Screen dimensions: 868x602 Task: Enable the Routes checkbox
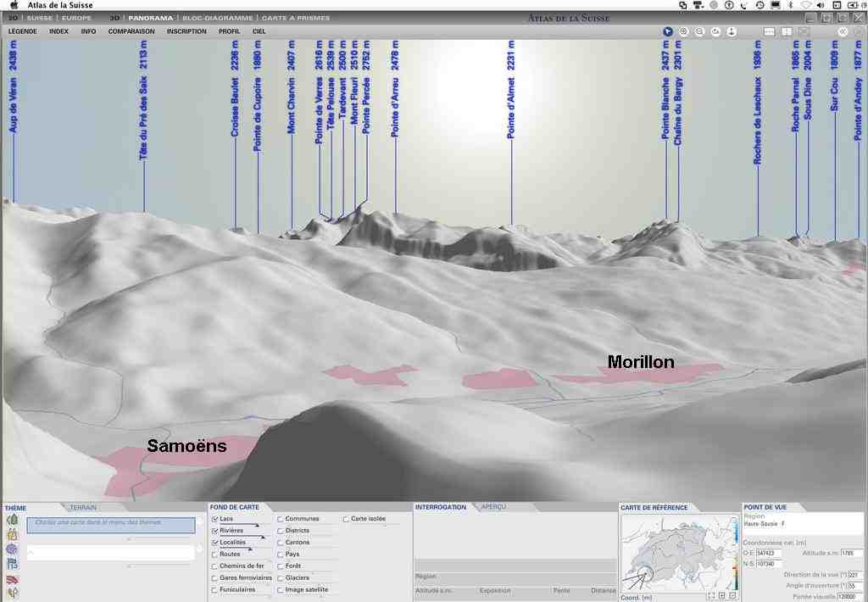pyautogui.click(x=214, y=555)
